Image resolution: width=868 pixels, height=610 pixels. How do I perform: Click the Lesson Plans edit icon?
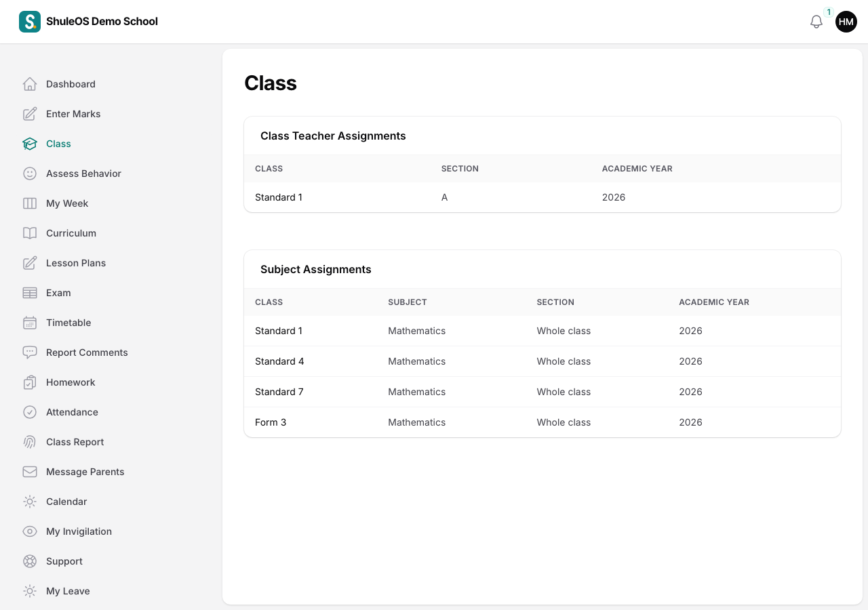coord(30,263)
